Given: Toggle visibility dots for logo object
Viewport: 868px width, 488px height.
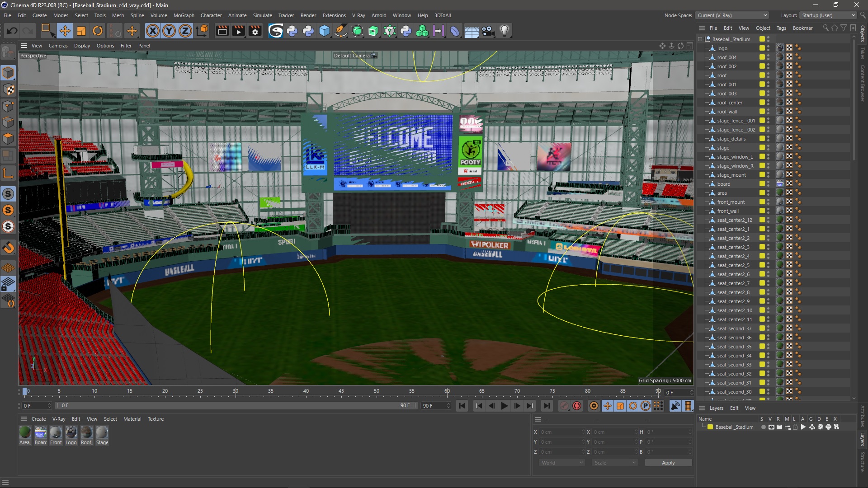Looking at the screenshot, I should click(x=768, y=48).
